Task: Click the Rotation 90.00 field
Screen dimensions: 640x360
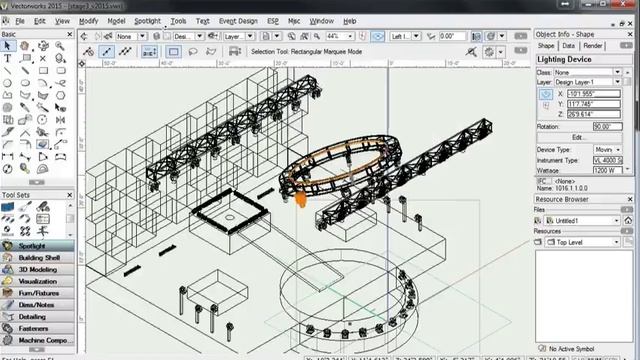Action: (x=607, y=127)
